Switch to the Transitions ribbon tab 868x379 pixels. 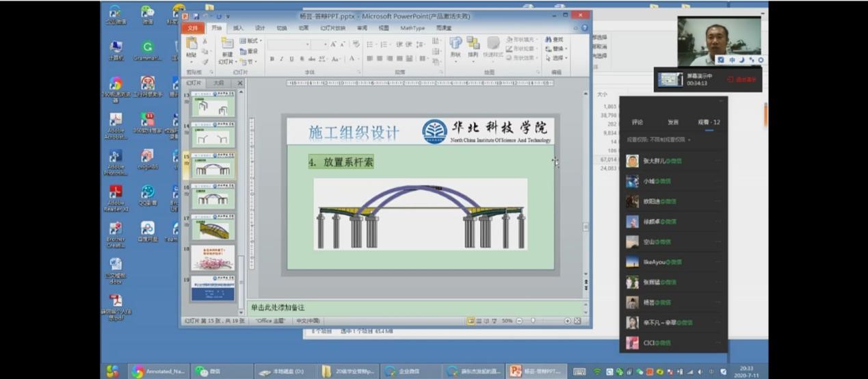tap(282, 28)
